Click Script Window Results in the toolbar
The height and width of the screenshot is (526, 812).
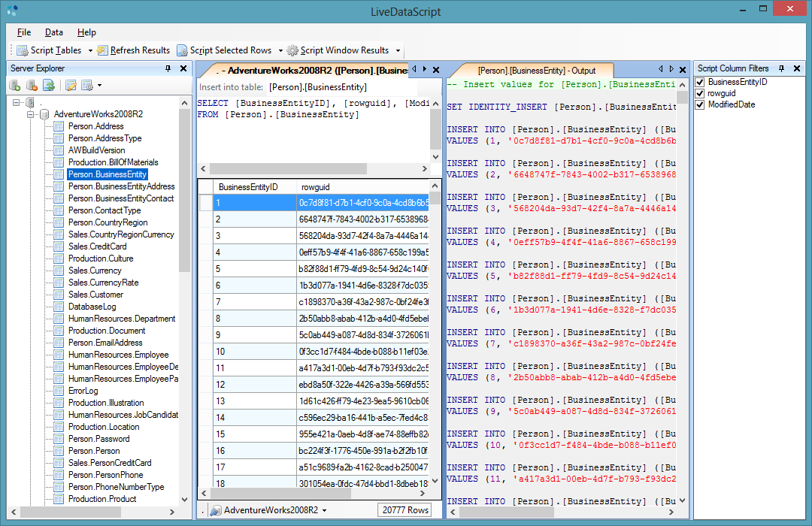click(338, 50)
